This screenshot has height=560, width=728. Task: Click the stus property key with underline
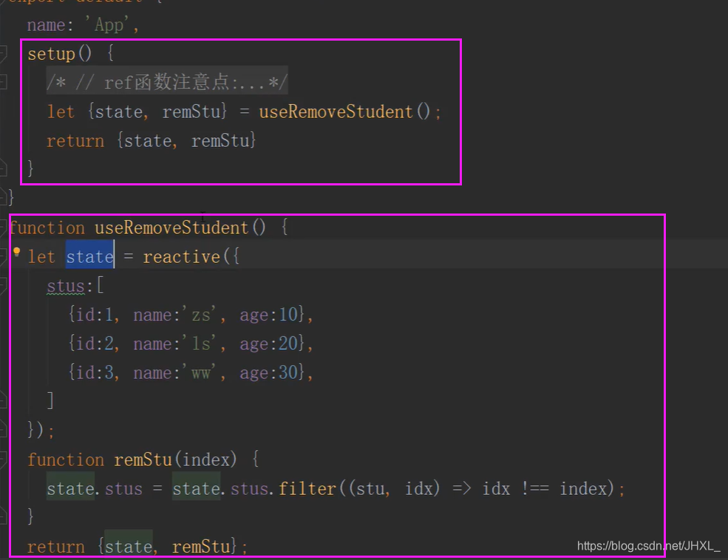(x=66, y=286)
